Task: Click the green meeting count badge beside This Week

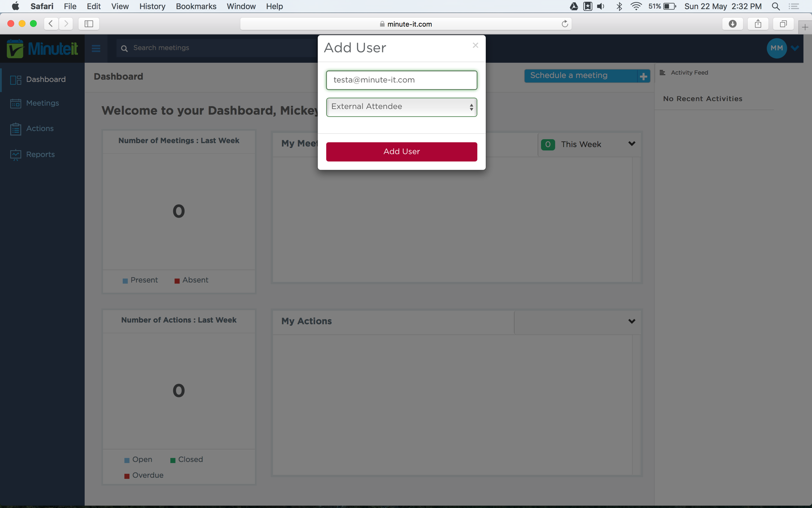Action: tap(548, 144)
